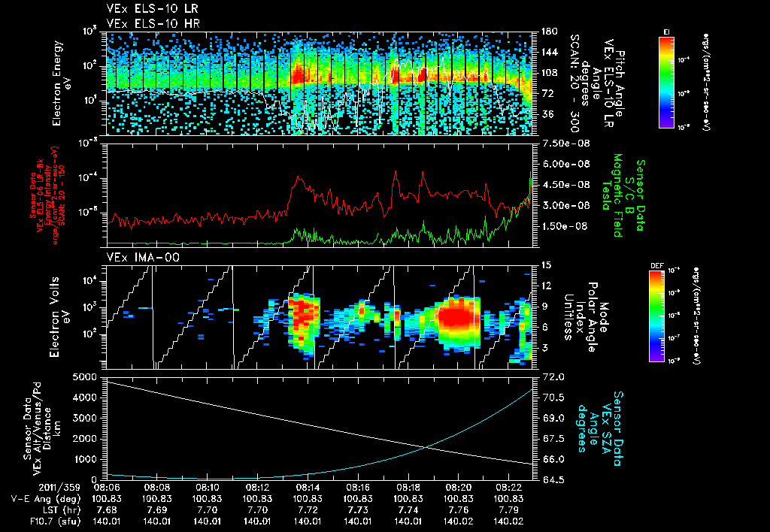Screen dimensions: 770x532
Task: Click the 08:12 time tick label
Action: pyautogui.click(x=257, y=489)
